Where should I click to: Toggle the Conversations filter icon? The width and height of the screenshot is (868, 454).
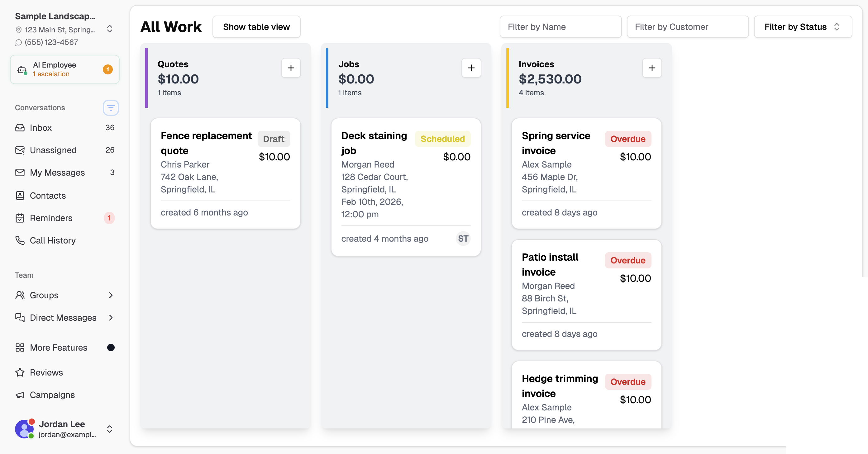pyautogui.click(x=111, y=108)
